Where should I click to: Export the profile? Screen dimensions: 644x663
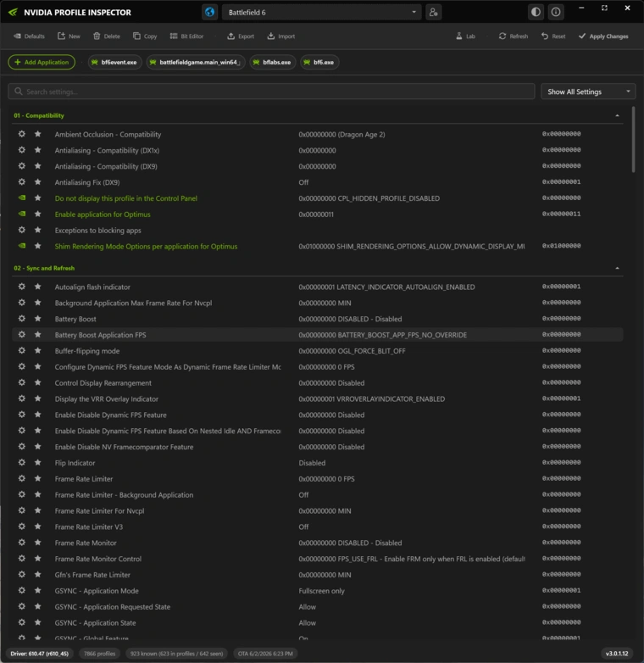[x=241, y=36]
